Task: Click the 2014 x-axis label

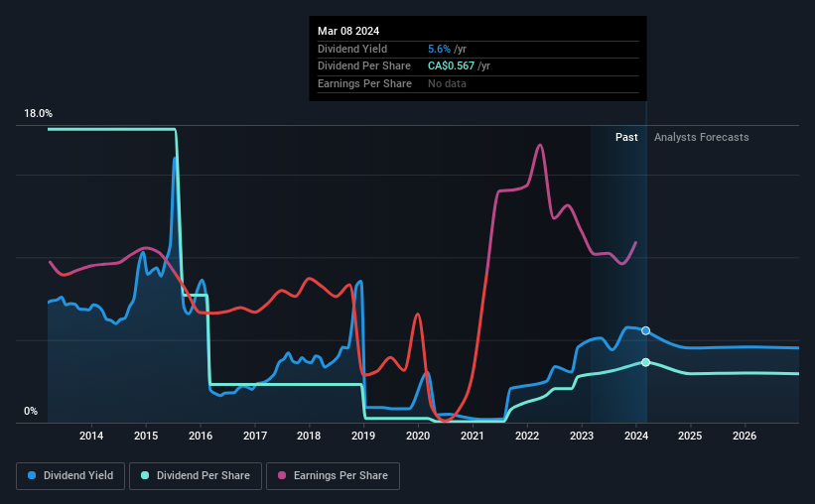Action: [91, 436]
